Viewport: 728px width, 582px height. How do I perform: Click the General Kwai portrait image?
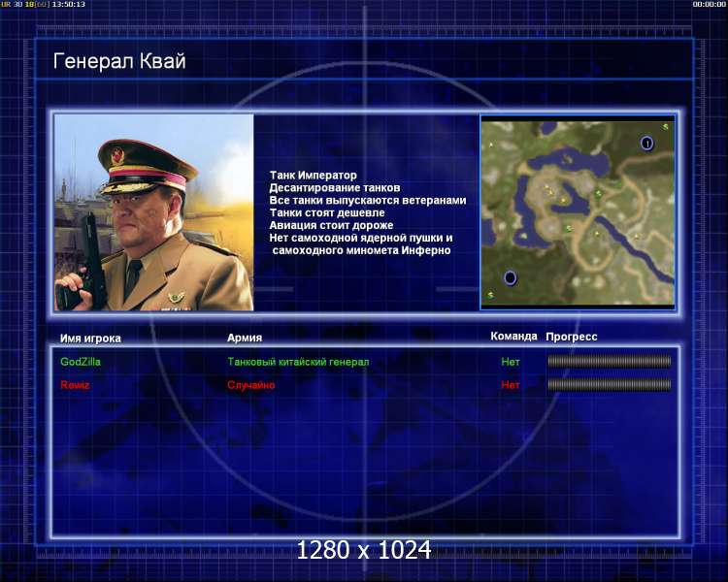[x=154, y=212]
